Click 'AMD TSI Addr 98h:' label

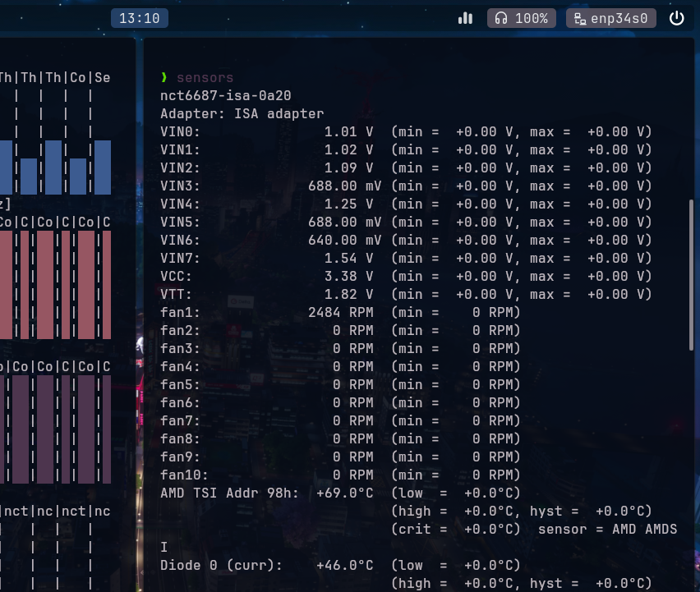click(229, 493)
